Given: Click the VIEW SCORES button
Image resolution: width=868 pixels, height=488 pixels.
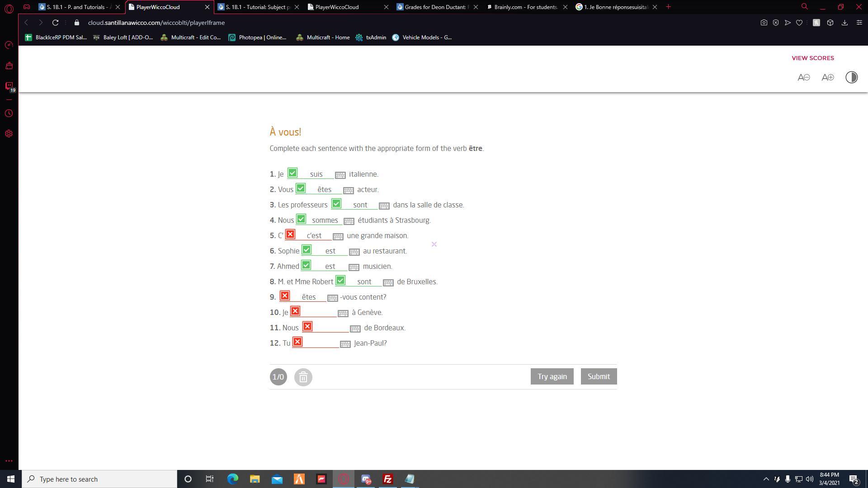Looking at the screenshot, I should coord(812,58).
